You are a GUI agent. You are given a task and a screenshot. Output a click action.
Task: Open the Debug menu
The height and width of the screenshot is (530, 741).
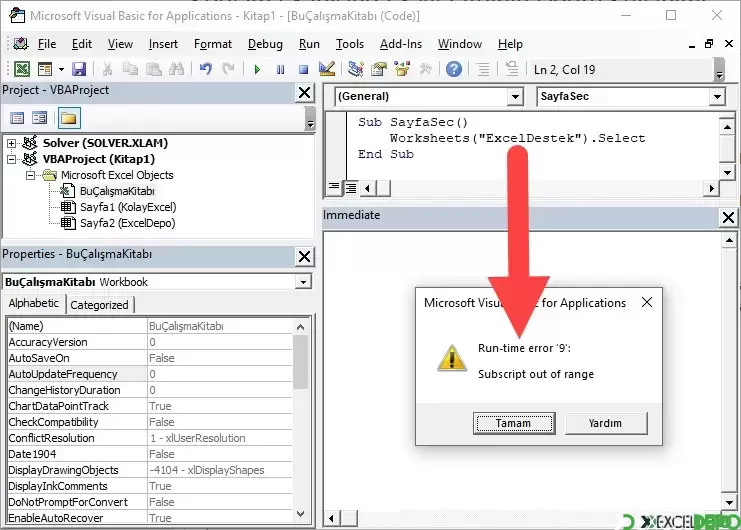pyautogui.click(x=265, y=44)
